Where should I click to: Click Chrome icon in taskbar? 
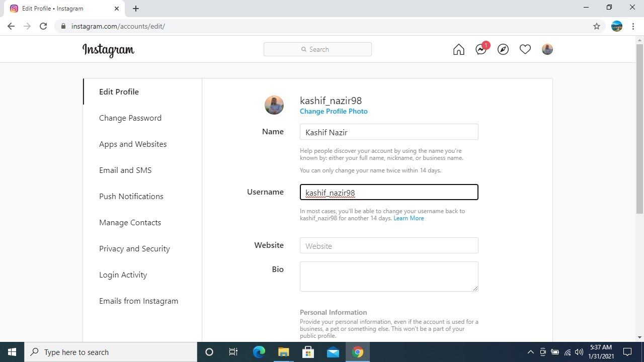[358, 352]
